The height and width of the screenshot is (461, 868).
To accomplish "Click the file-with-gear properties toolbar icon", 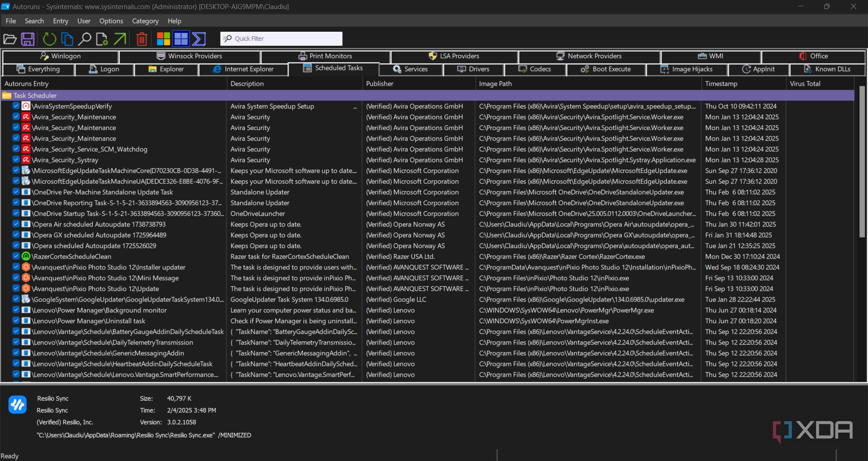I will [x=102, y=39].
